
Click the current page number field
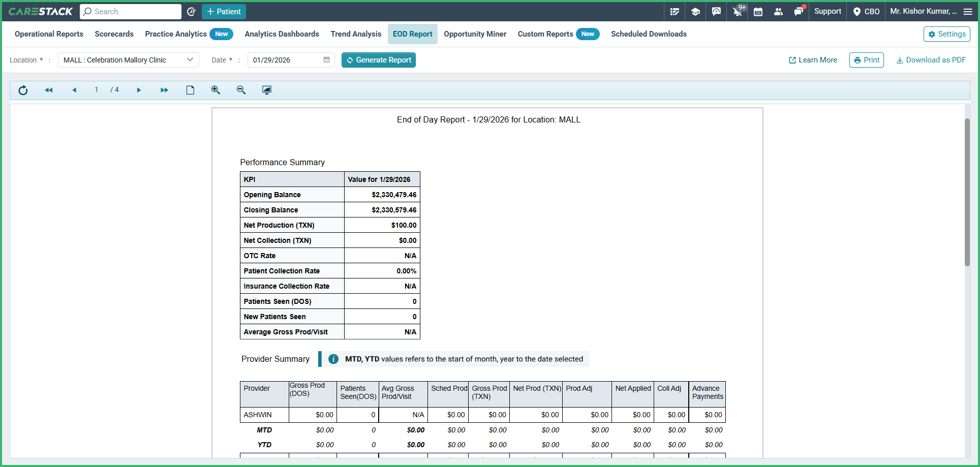tap(96, 90)
